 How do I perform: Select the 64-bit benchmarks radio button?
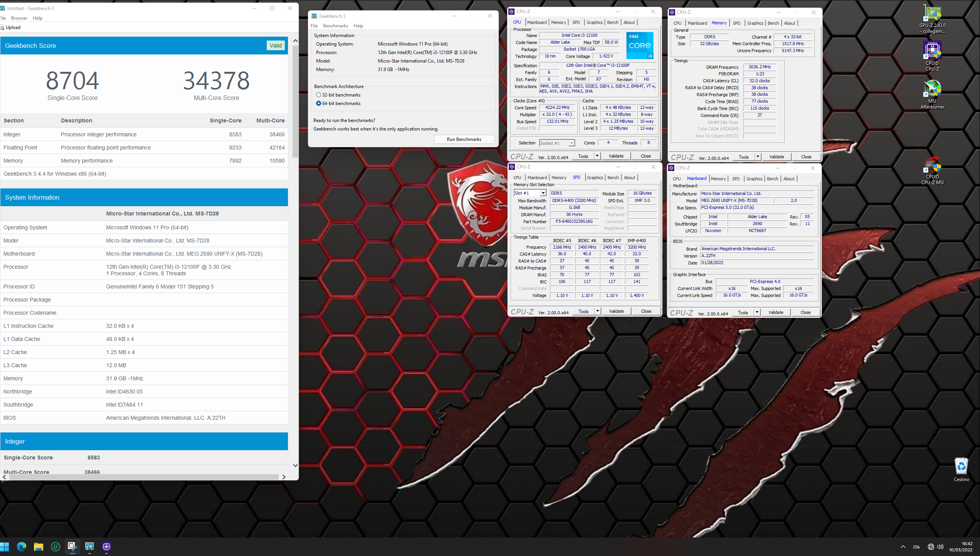pos(318,103)
